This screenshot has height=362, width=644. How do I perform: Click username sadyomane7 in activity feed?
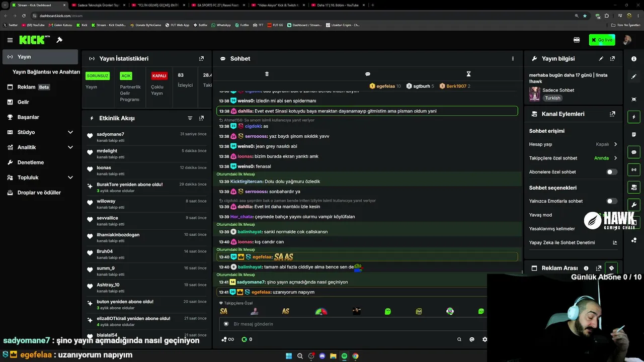click(111, 134)
